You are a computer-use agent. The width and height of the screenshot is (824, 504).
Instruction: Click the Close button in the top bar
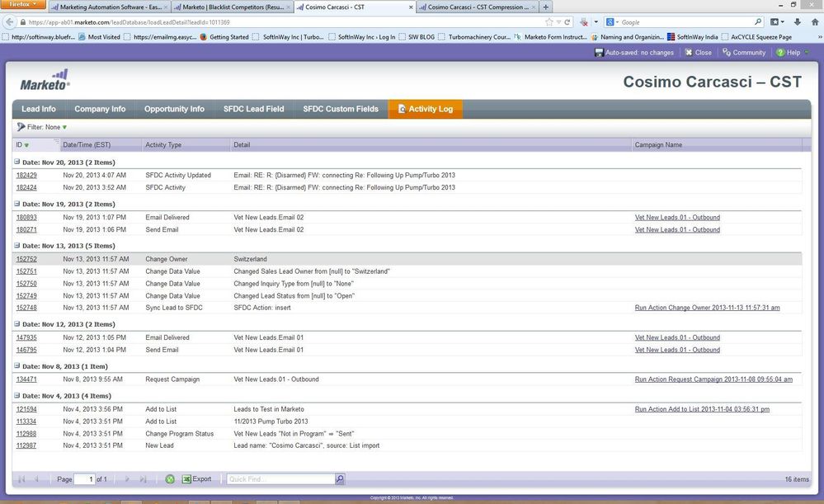698,53
